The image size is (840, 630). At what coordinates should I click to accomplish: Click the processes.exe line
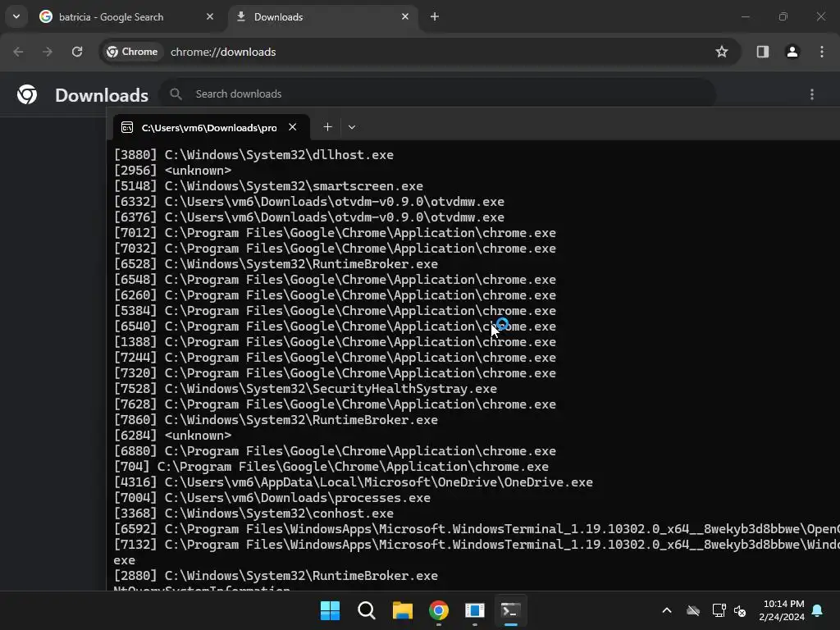pyautogui.click(x=272, y=498)
